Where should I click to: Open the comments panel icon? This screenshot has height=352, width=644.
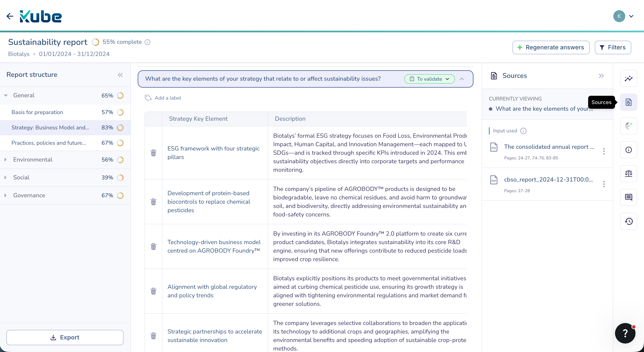pyautogui.click(x=629, y=197)
